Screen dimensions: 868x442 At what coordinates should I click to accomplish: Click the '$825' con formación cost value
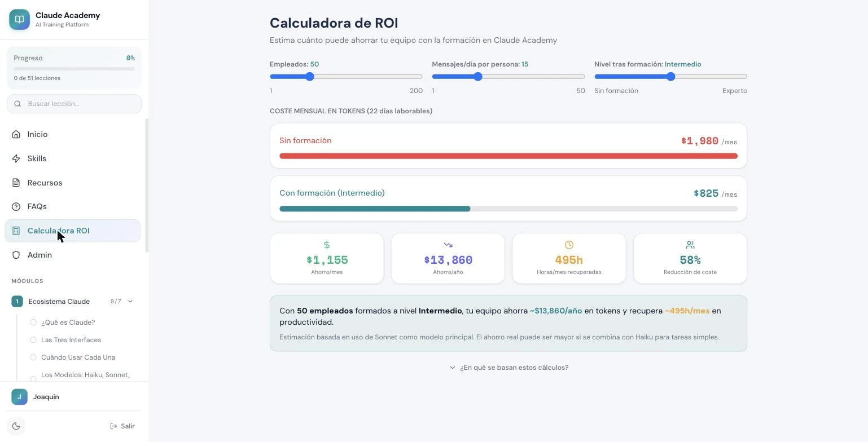[706, 193]
